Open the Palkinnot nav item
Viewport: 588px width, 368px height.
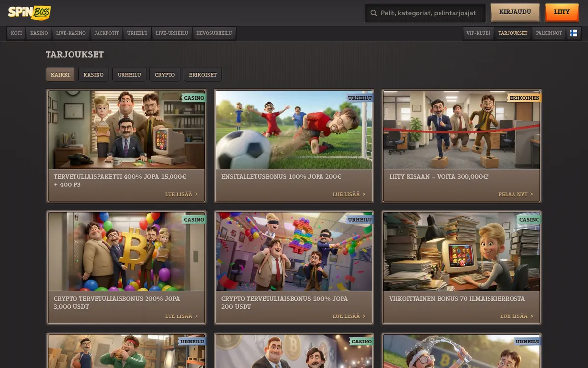(549, 33)
